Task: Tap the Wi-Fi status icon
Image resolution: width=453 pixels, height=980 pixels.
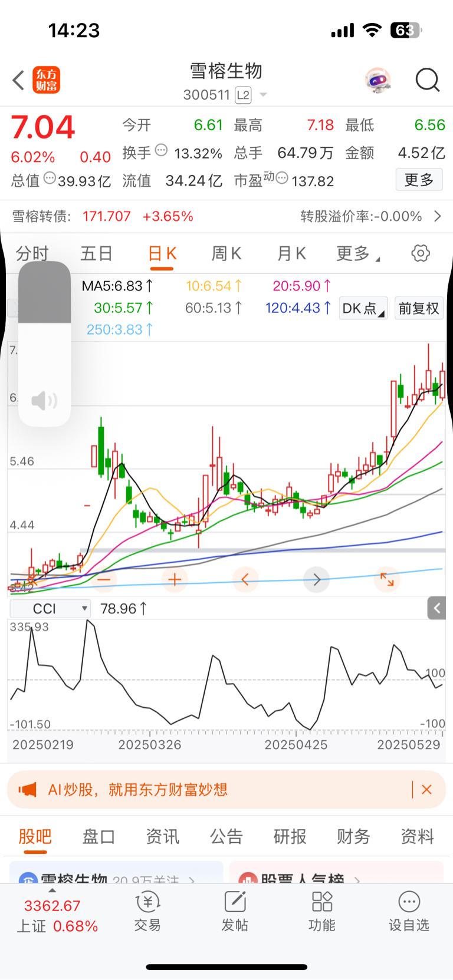Action: (372, 30)
